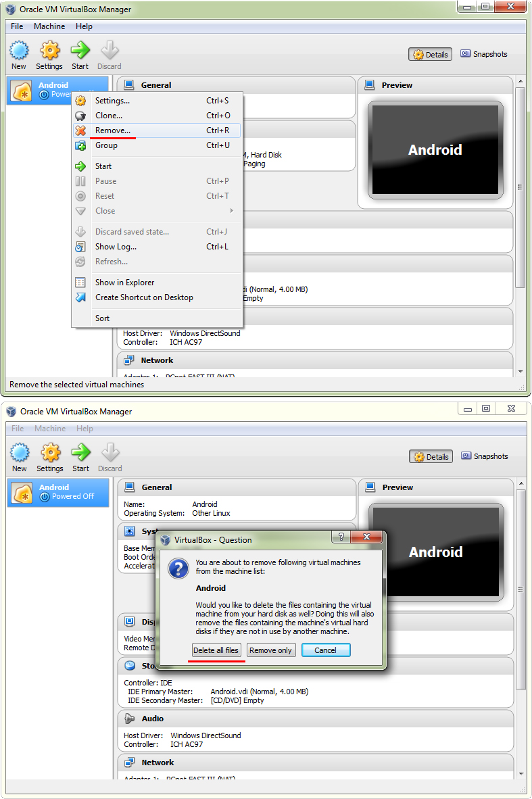532x799 pixels.
Task: Click vertical scrollbar in top window details pane
Action: click(520, 188)
